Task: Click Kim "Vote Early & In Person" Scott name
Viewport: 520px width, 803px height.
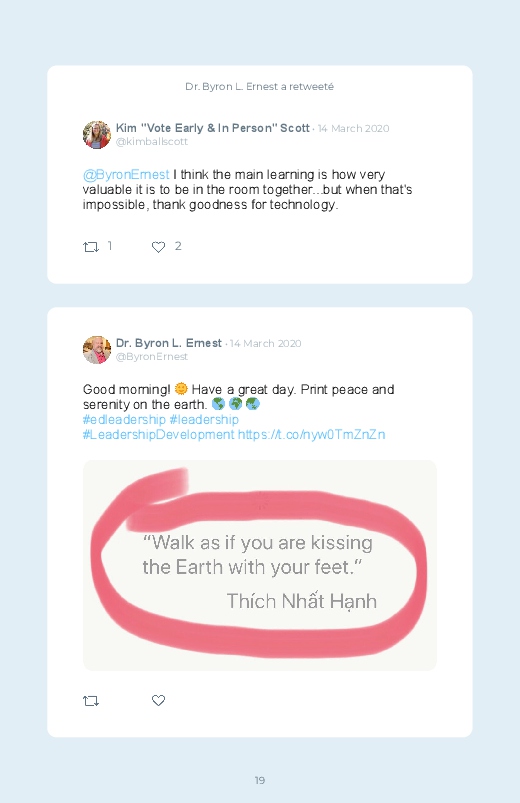Action: [213, 128]
